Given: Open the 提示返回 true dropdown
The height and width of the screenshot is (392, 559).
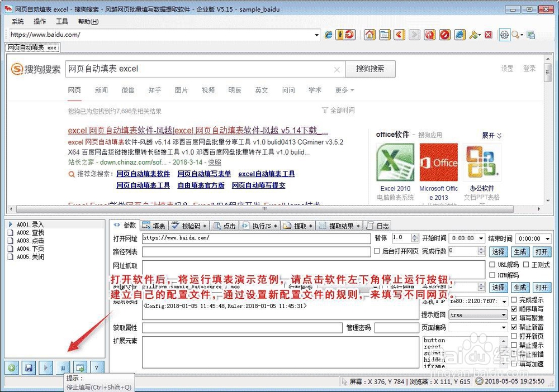Looking at the screenshot, I should click(x=504, y=315).
